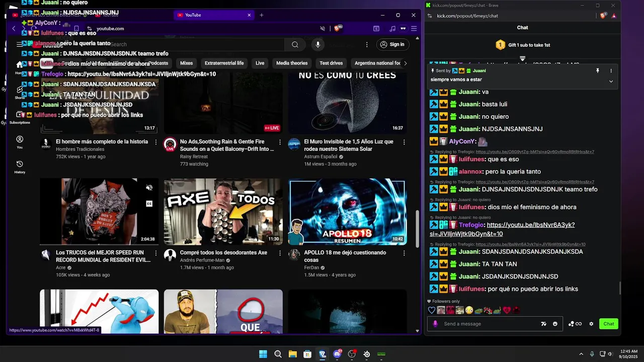Open FerDan channel avatar
The image size is (644, 362).
[294, 254]
